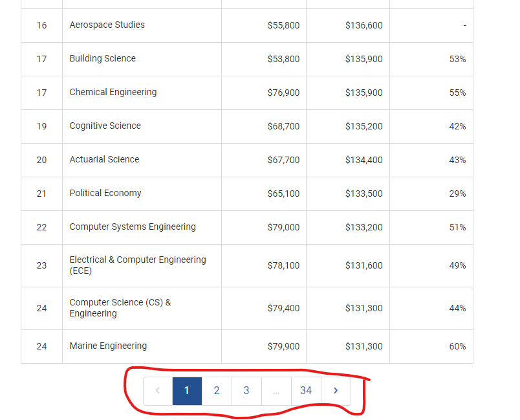Click Actuarial Science in the majors column
This screenshot has width=520, height=420.
(x=105, y=159)
